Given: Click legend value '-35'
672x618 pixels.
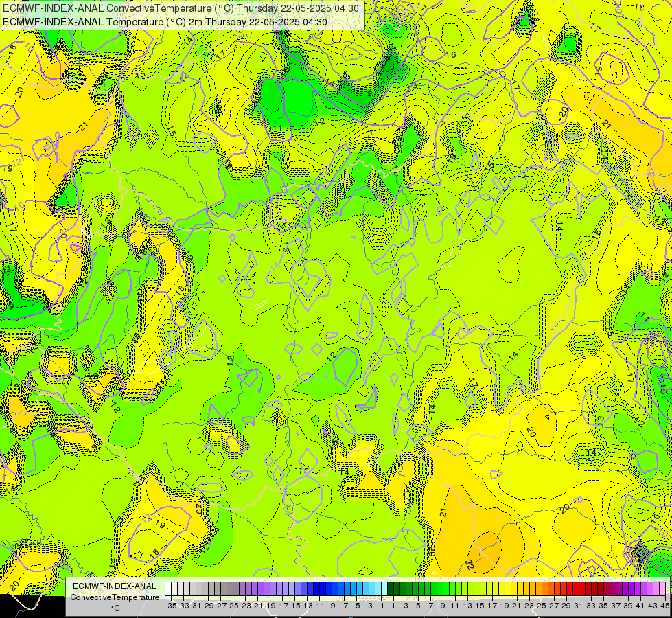Looking at the screenshot, I should point(171,606).
